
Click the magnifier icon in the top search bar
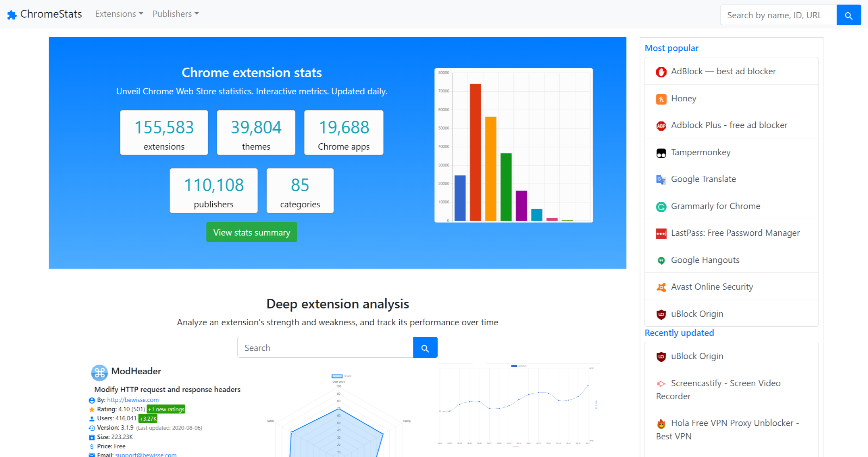(849, 15)
